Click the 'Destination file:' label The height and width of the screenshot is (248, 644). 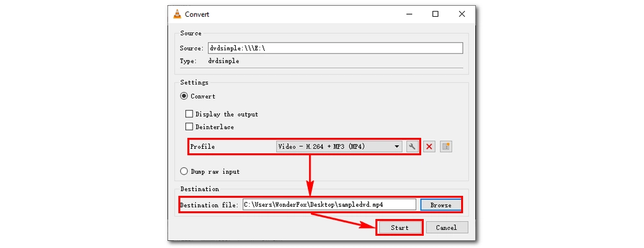tap(209, 205)
